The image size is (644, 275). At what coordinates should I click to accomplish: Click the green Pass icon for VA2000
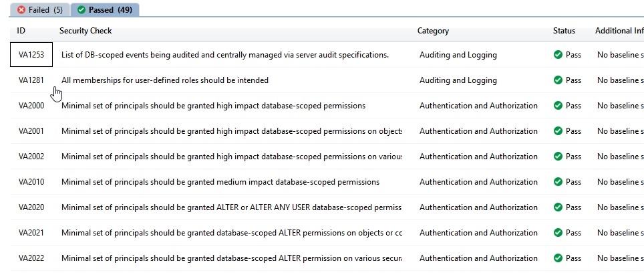click(558, 106)
